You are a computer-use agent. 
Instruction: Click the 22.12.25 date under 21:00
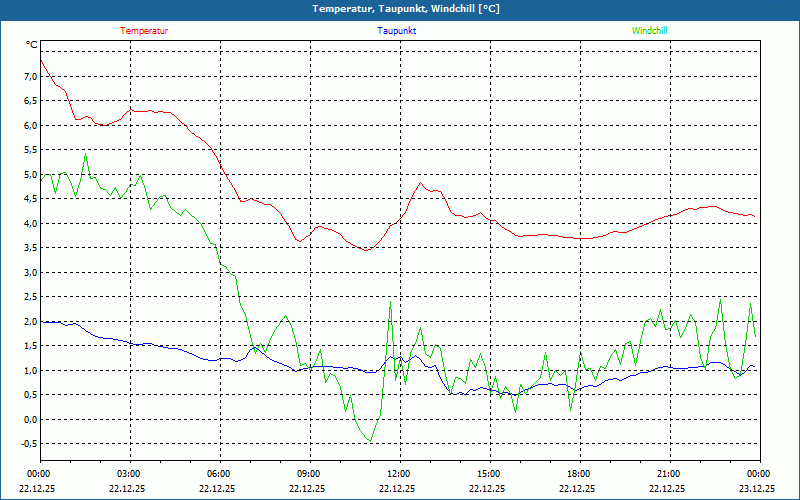tap(667, 488)
